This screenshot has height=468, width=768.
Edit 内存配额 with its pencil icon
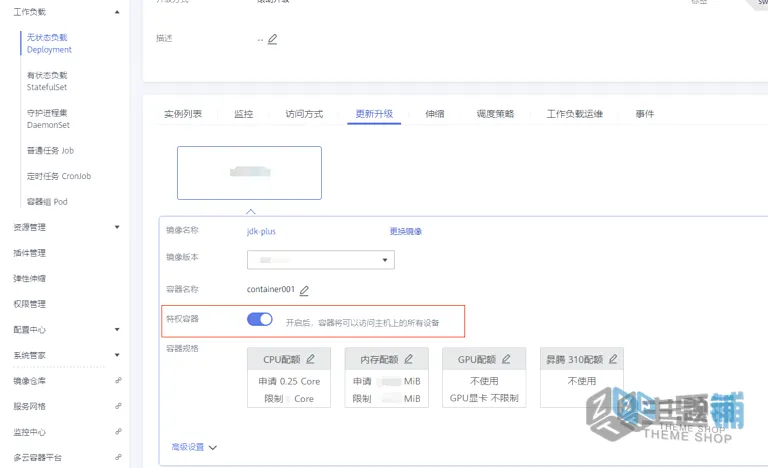(408, 359)
